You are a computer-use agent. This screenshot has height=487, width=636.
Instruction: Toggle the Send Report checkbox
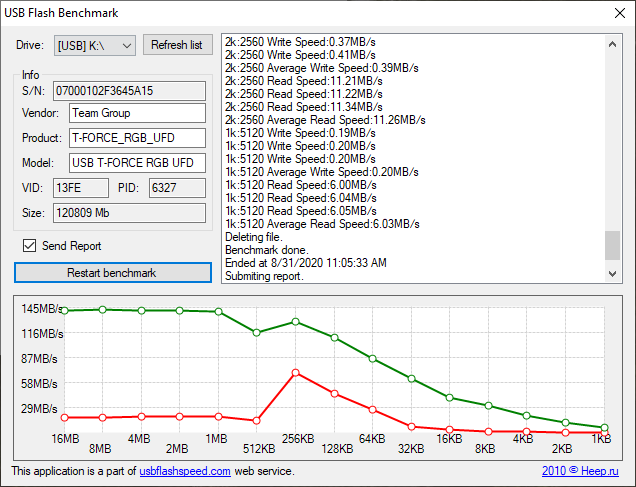tap(30, 246)
